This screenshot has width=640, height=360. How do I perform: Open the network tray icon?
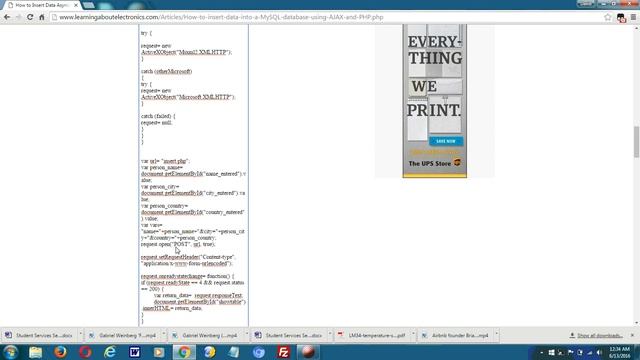pyautogui.click(x=589, y=352)
